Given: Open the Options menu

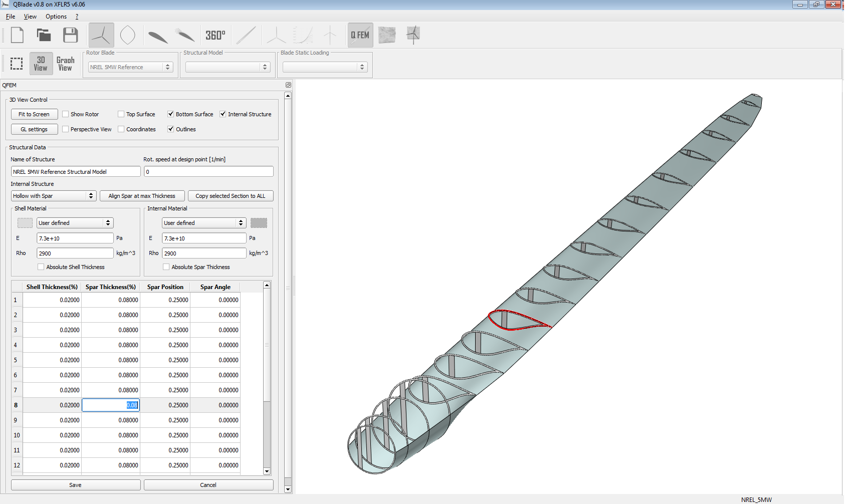Looking at the screenshot, I should 56,17.
